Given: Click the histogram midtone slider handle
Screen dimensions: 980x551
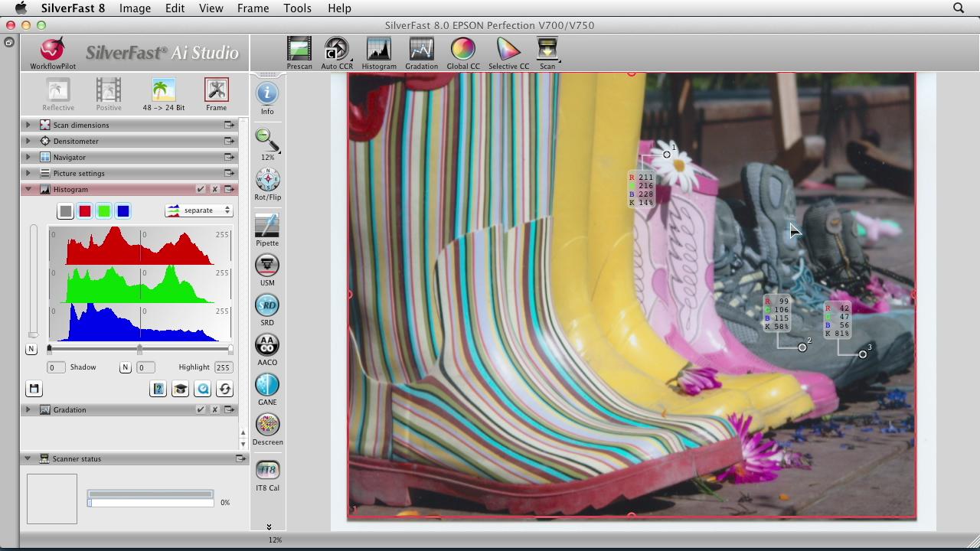Looking at the screenshot, I should [x=139, y=350].
